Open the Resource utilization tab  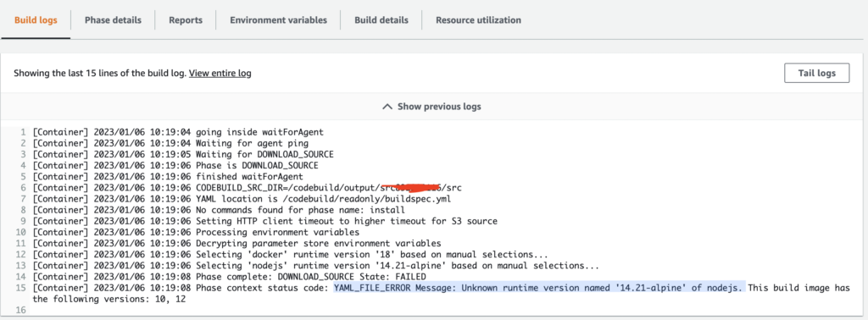pyautogui.click(x=478, y=20)
